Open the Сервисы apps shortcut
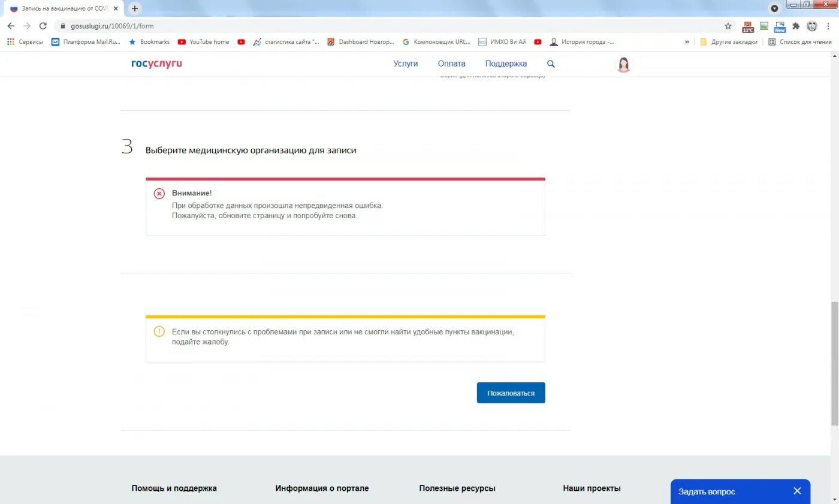This screenshot has width=839, height=504. click(x=25, y=42)
